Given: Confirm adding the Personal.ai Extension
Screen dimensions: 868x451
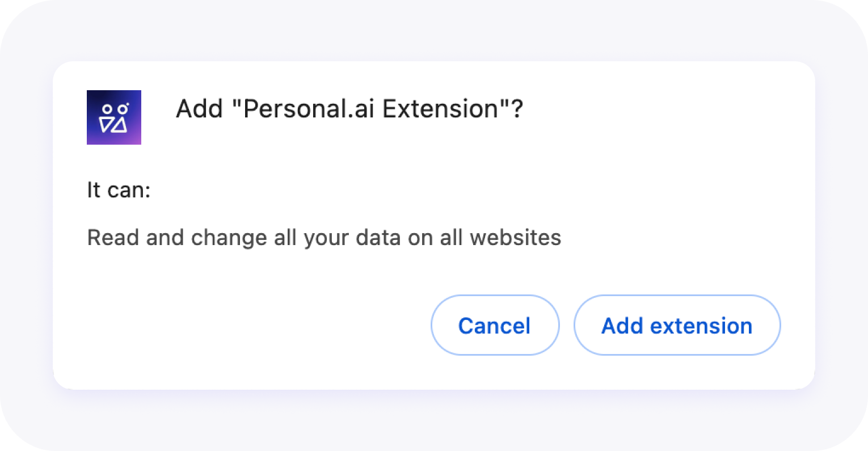Looking at the screenshot, I should (x=676, y=325).
